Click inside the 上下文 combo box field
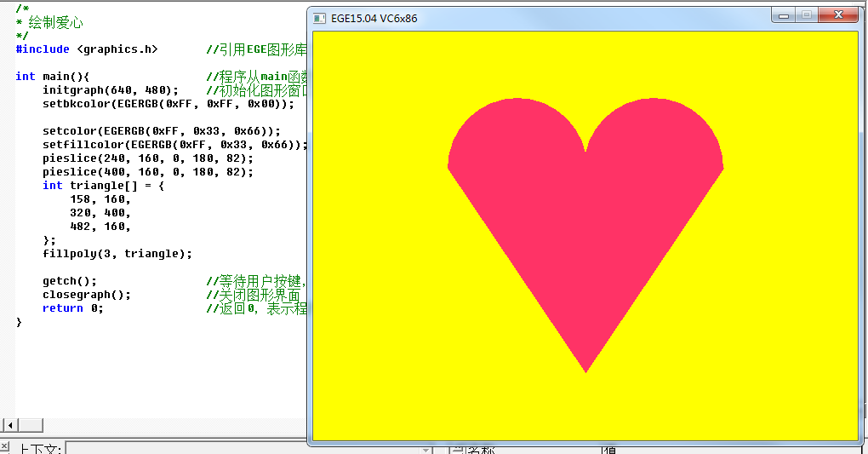Screen dimensions: 868x454 tap(247, 449)
